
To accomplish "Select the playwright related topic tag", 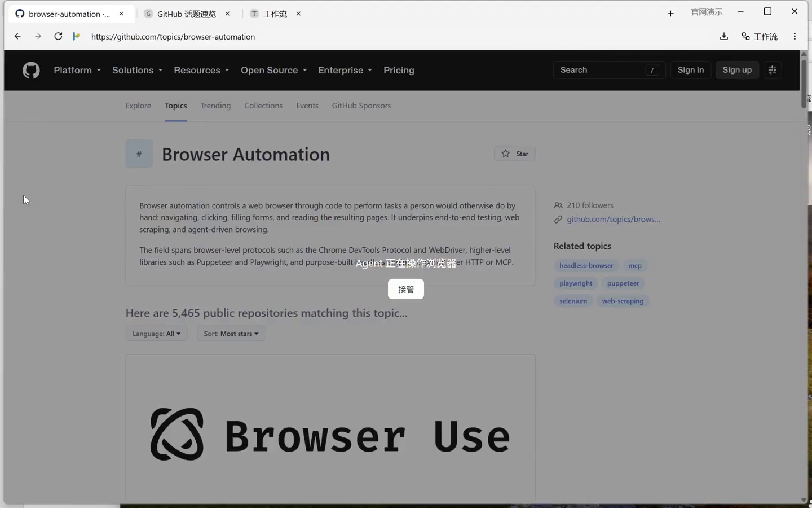I will (x=576, y=283).
